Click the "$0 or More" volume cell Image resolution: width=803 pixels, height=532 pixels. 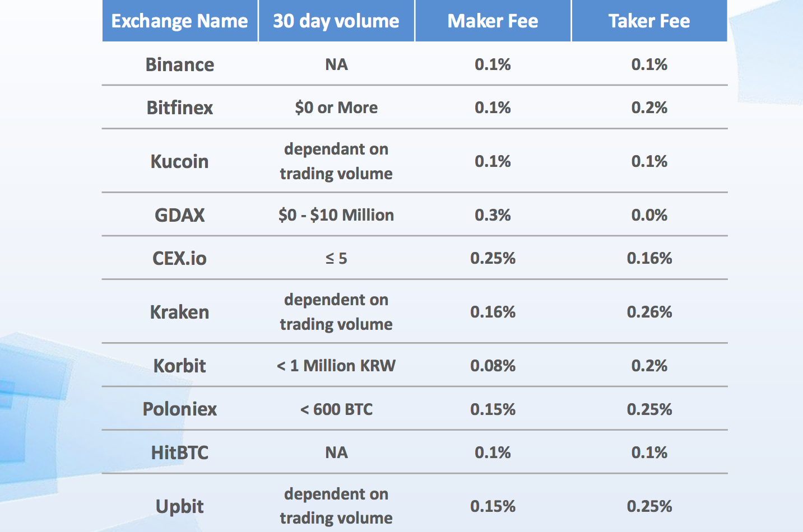pos(336,108)
